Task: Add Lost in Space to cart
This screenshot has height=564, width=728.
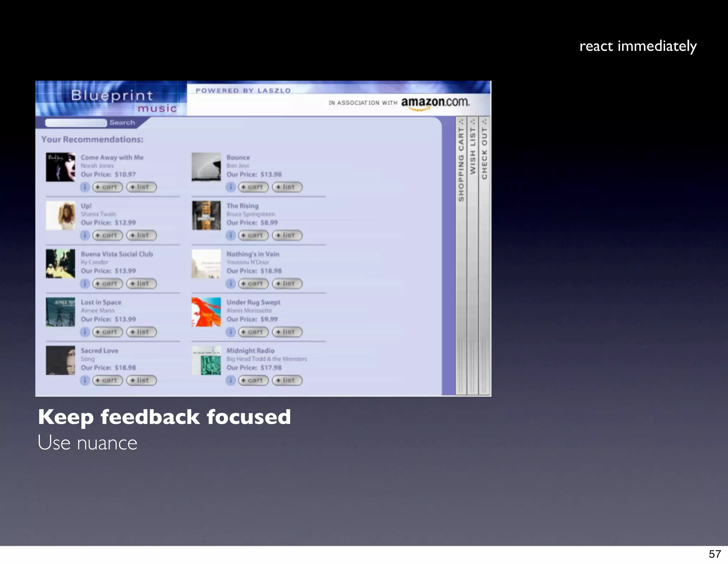Action: (107, 332)
